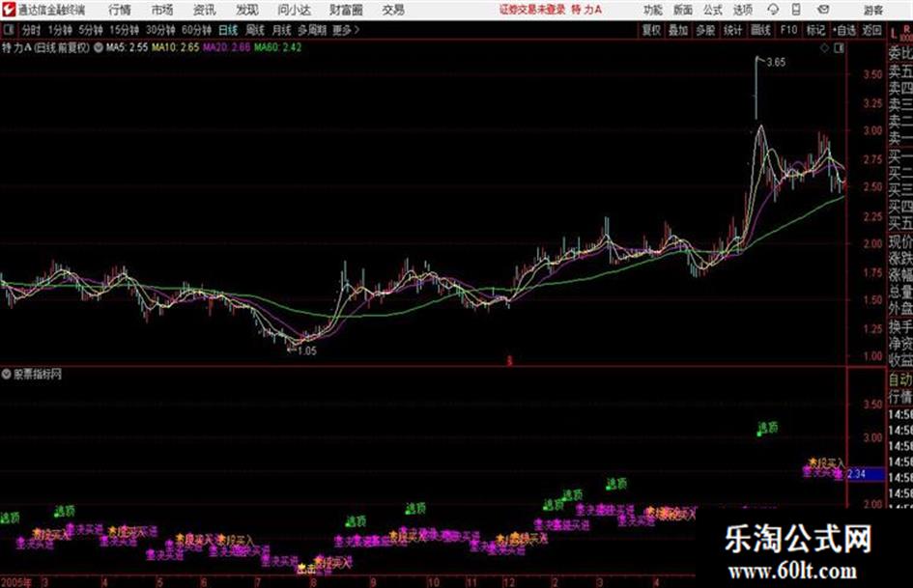
Task: Open the 发现 menu
Action: (246, 10)
